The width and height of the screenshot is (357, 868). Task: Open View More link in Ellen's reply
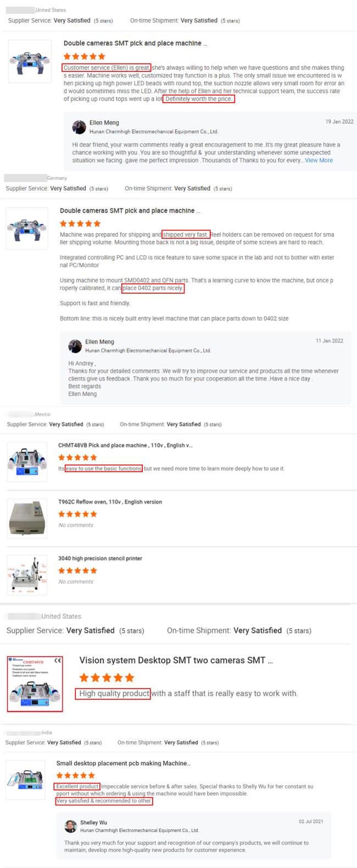pyautogui.click(x=319, y=160)
